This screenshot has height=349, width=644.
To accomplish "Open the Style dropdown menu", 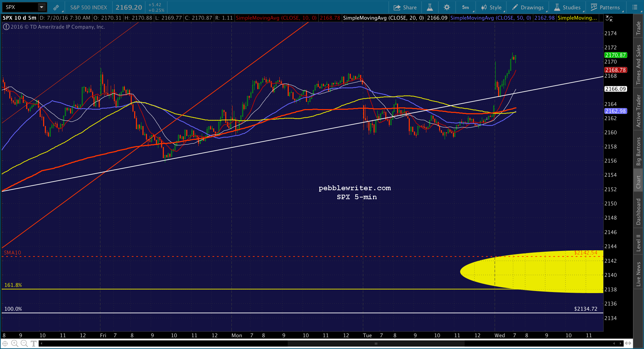I will pyautogui.click(x=492, y=7).
